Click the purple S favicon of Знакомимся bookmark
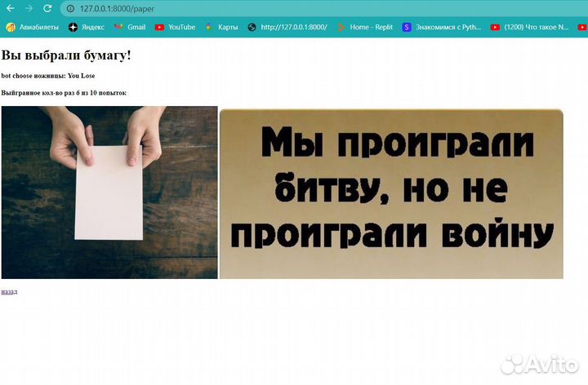The image size is (588, 385). click(x=407, y=28)
